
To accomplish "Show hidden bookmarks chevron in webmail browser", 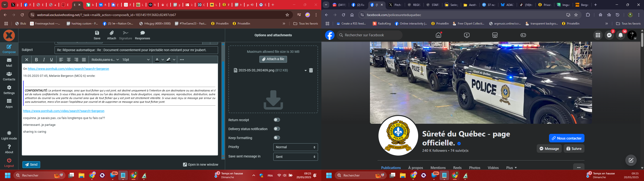I will [x=284, y=24].
